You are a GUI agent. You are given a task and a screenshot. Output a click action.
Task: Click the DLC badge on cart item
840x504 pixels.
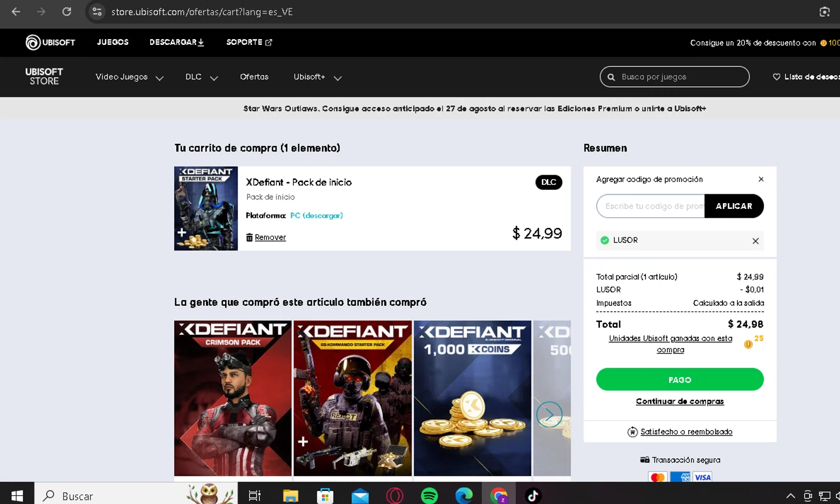tap(549, 182)
